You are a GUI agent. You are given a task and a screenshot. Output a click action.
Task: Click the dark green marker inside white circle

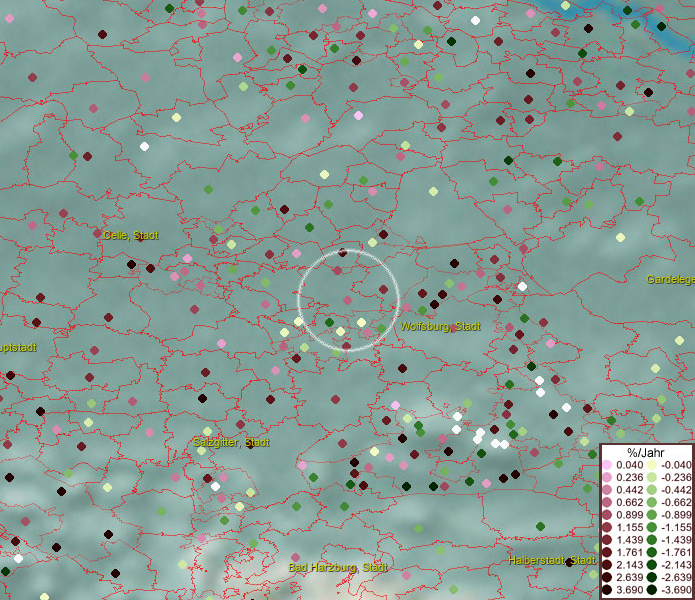pos(329,322)
